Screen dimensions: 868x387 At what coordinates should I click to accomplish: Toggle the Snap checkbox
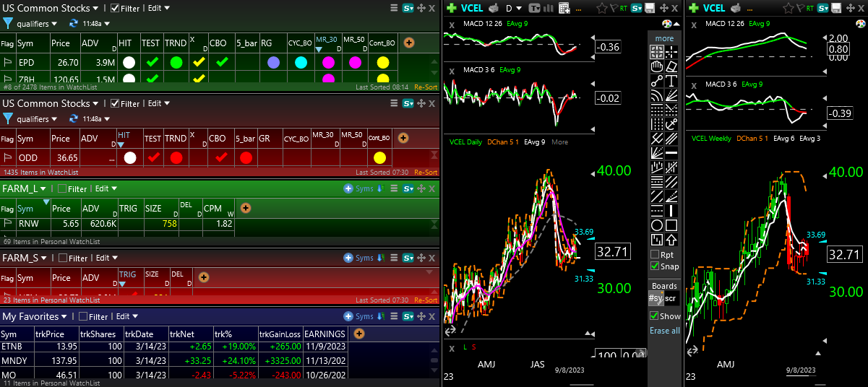(655, 266)
